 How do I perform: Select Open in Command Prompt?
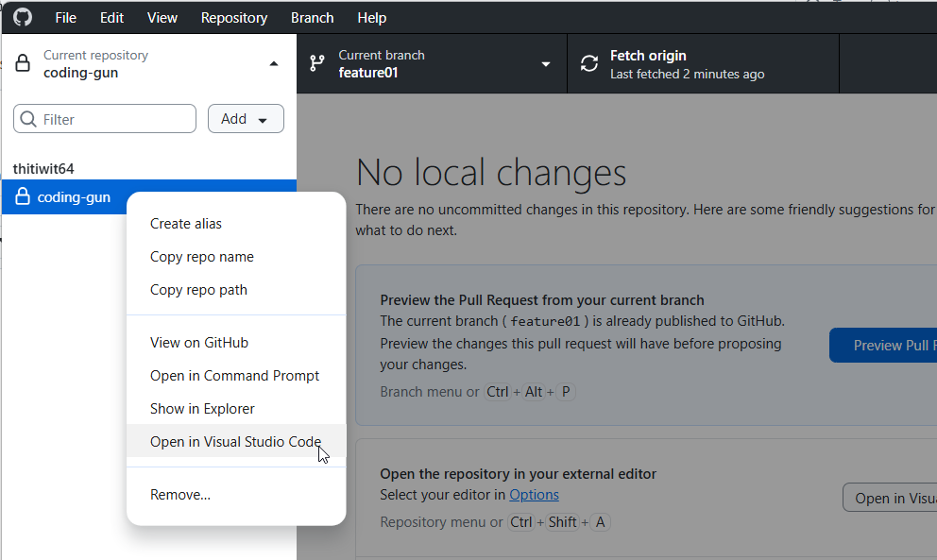(x=236, y=375)
